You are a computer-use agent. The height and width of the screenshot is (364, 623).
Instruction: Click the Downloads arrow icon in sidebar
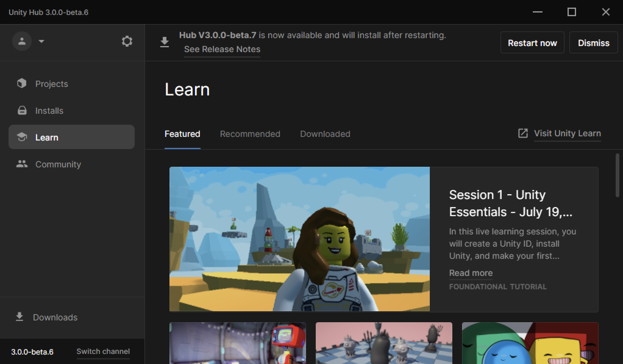[x=20, y=317]
